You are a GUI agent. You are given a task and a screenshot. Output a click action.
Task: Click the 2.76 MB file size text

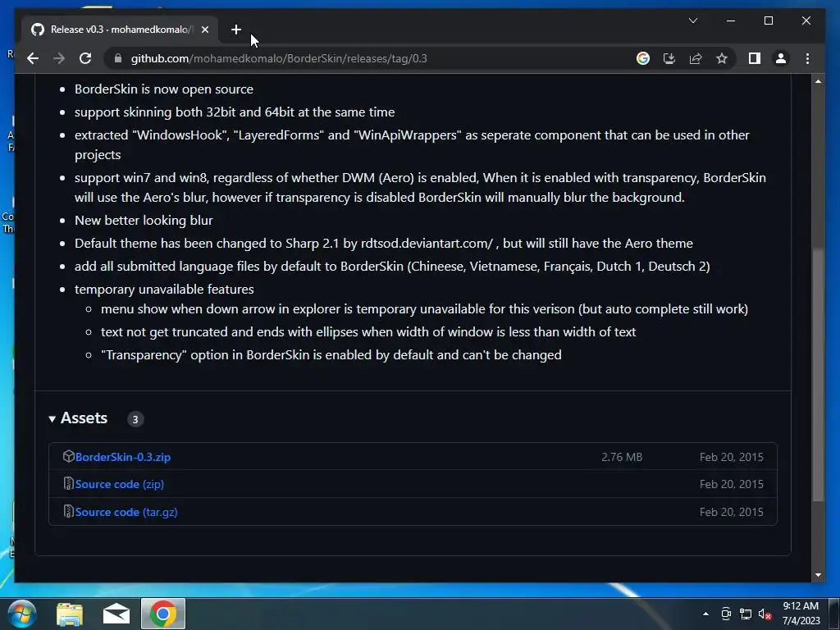[622, 457]
